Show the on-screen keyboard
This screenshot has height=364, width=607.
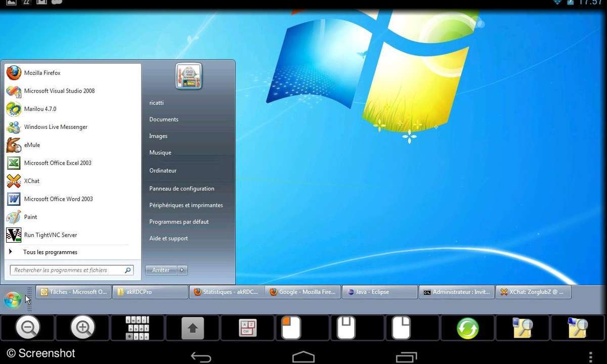[x=137, y=328]
